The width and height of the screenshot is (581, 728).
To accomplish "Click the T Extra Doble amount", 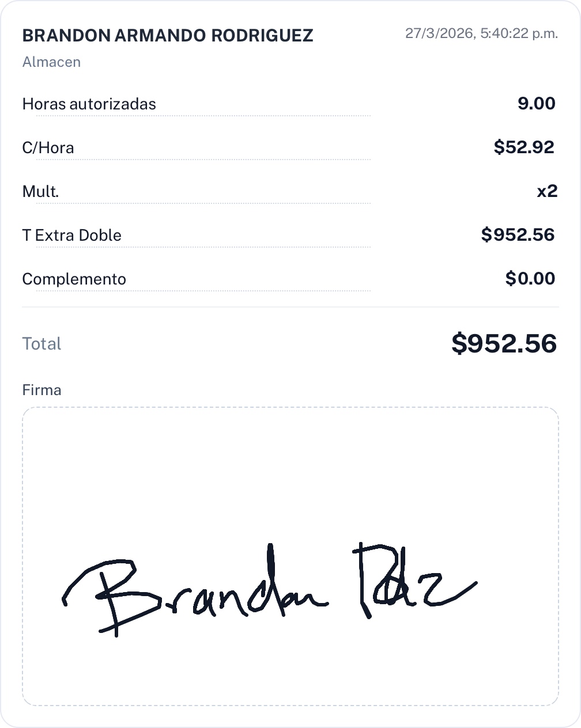I will (518, 235).
